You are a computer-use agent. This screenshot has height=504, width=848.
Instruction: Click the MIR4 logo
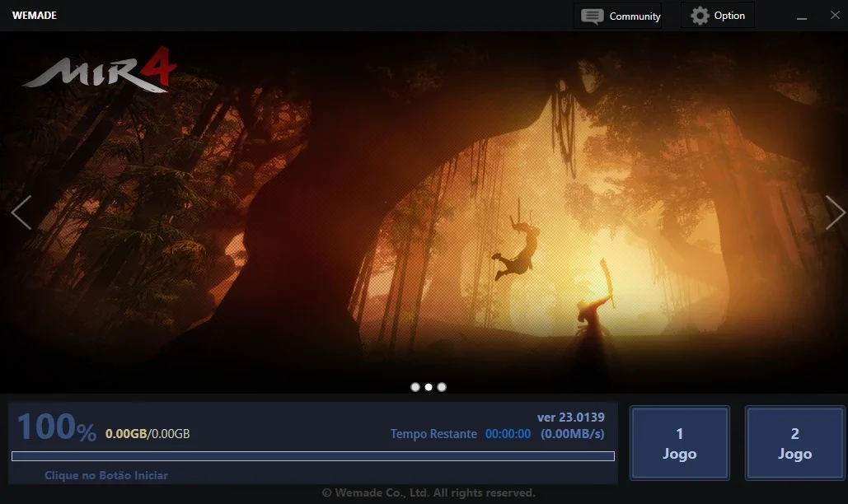tap(100, 69)
